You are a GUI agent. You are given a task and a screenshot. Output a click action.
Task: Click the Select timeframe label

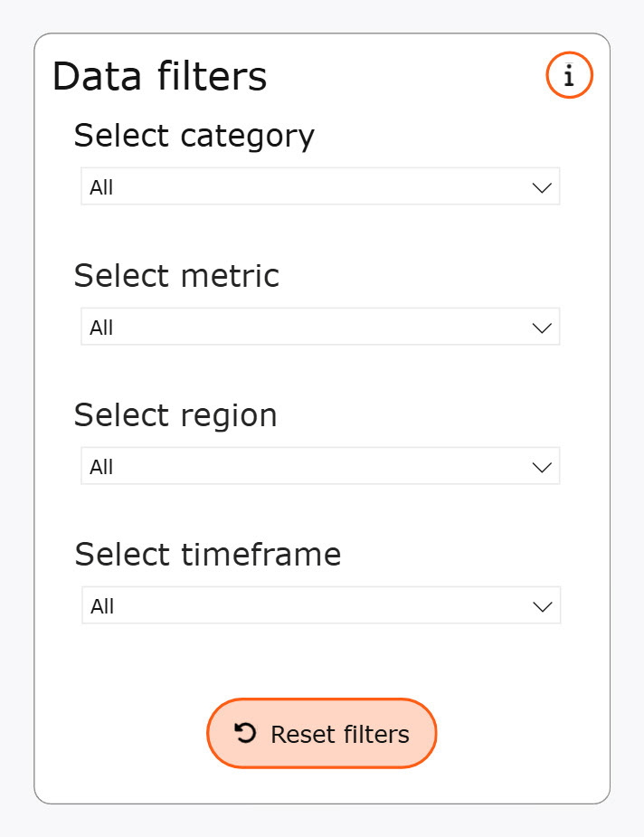click(x=208, y=555)
